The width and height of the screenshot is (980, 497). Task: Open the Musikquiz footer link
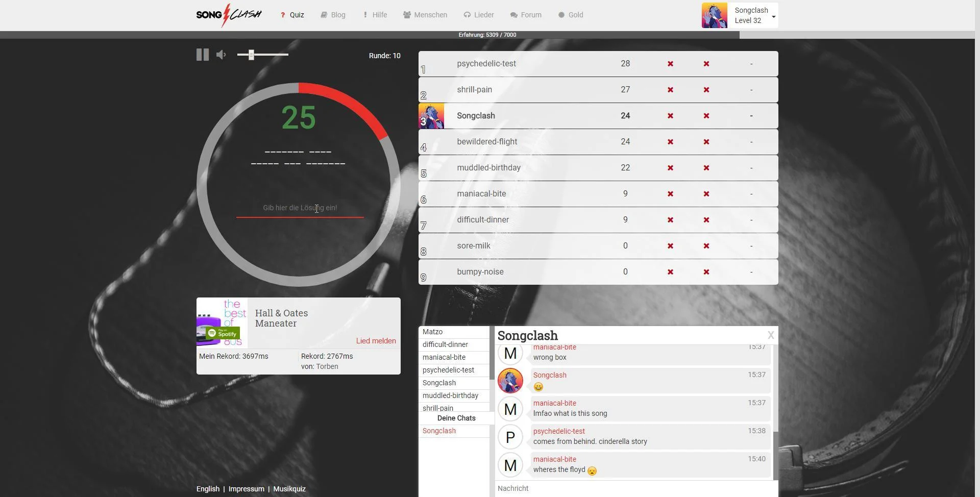tap(289, 489)
